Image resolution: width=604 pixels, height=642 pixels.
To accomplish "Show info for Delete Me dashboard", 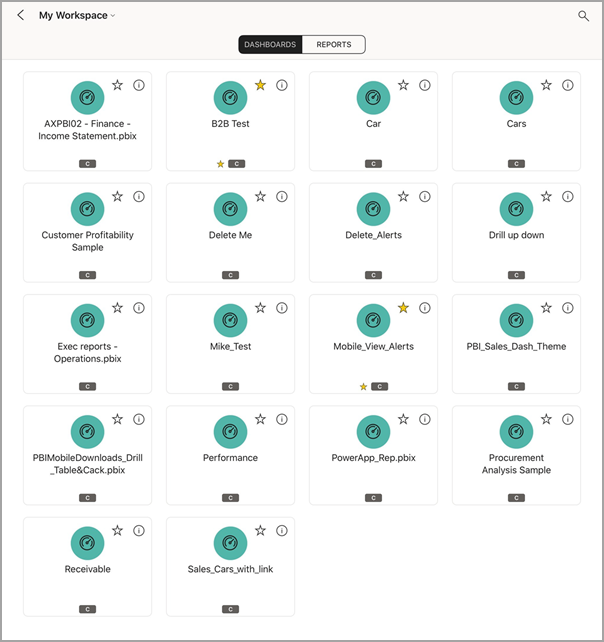I will tap(282, 197).
